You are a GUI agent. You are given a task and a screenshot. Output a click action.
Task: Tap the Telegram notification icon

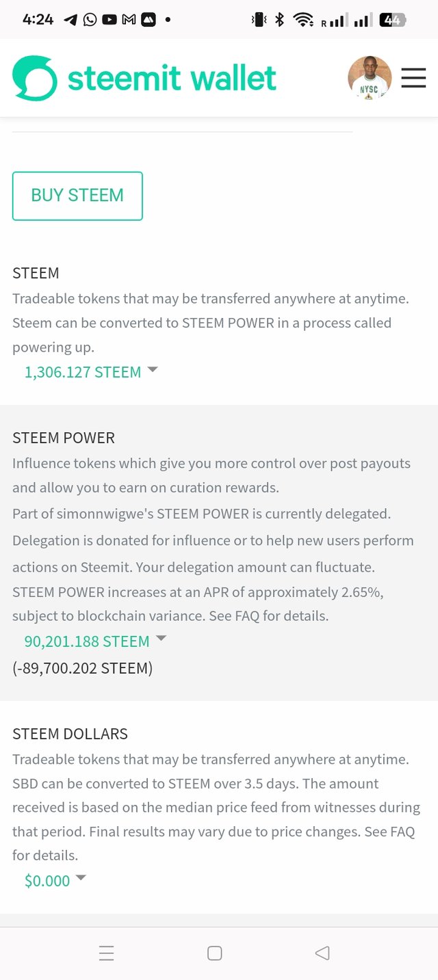(70, 20)
